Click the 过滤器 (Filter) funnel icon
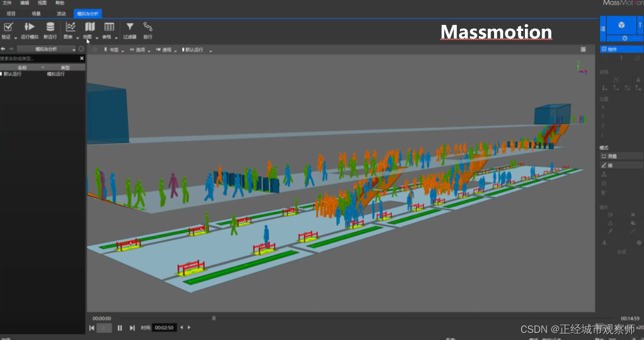Screen dimensions: 644x340 (x=130, y=27)
